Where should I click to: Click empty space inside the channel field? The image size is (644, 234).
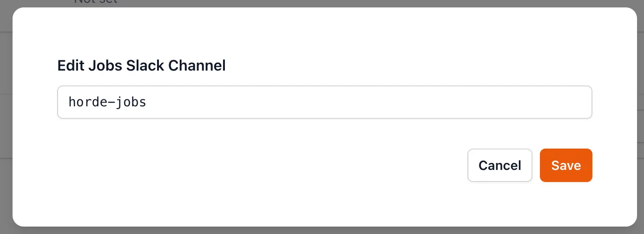[372, 102]
